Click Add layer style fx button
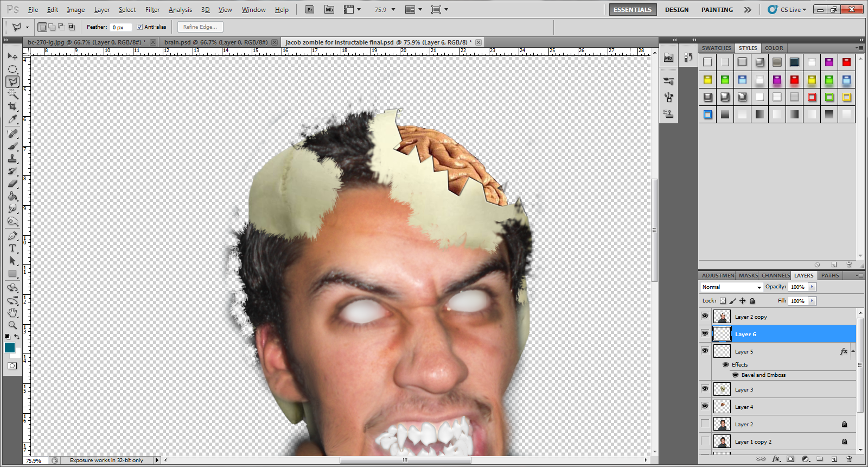868x467 pixels. point(776,459)
